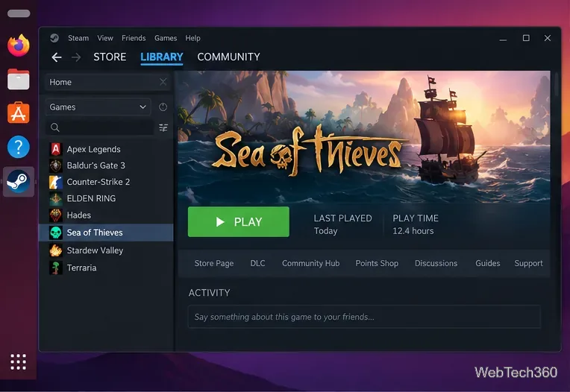The image size is (570, 392).
Task: Open the Support link
Action: point(528,263)
